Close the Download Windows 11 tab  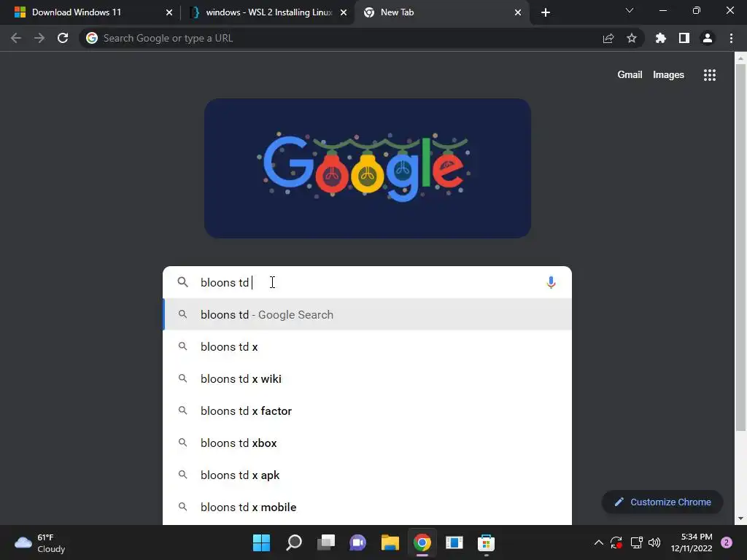tap(169, 12)
